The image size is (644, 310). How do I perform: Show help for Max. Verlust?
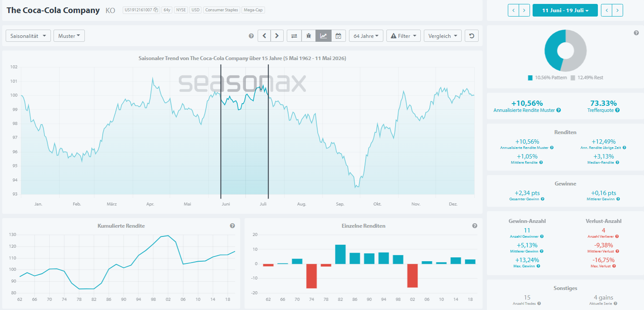coord(614,266)
